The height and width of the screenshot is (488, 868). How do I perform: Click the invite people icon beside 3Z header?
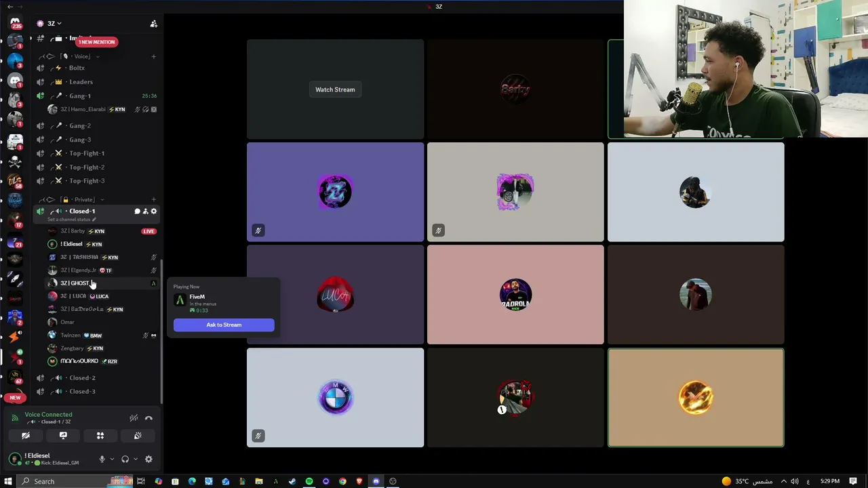click(x=153, y=24)
